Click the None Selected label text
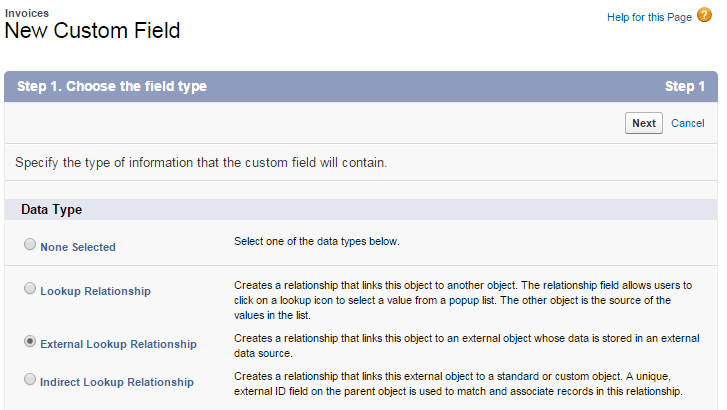Viewport: 727px width, 410px height. [x=78, y=247]
